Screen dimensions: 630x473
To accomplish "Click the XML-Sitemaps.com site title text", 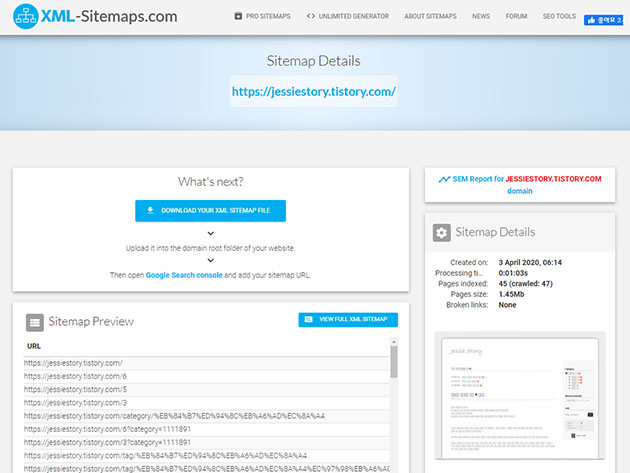I will pyautogui.click(x=109, y=16).
